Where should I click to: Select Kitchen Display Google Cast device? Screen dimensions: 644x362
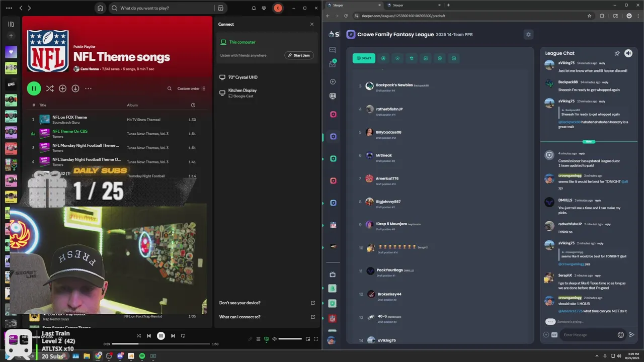point(267,93)
